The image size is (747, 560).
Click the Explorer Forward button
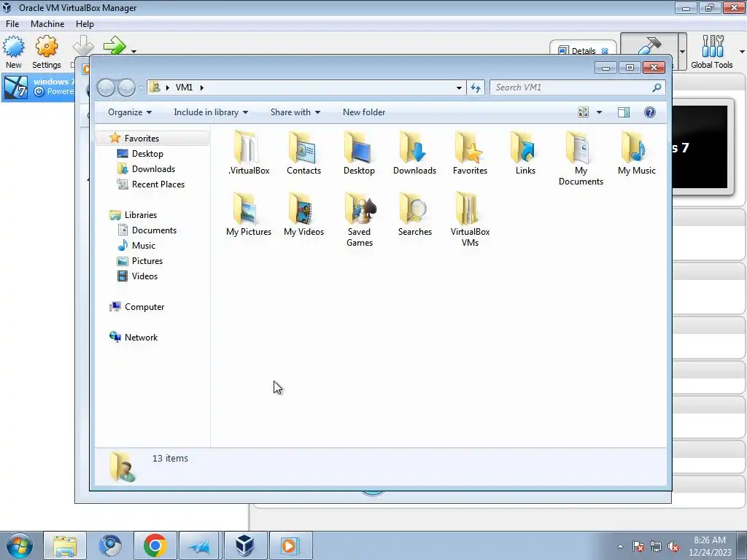click(126, 87)
